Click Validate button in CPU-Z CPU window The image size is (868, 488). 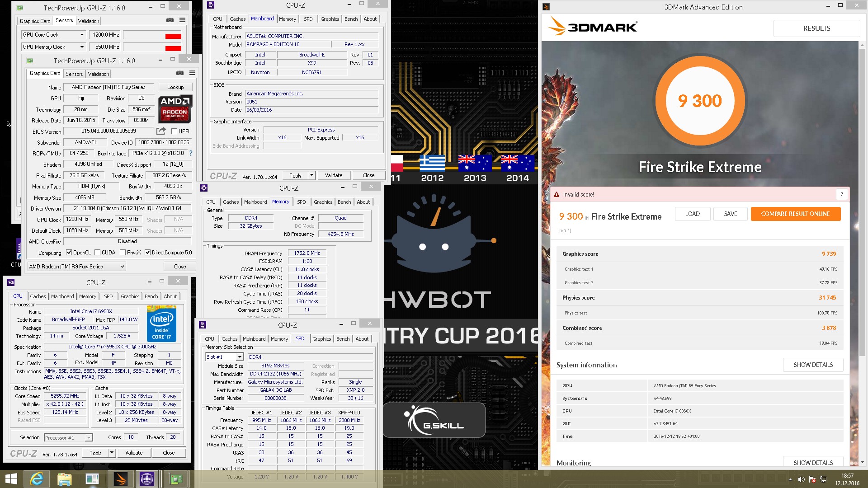point(134,453)
